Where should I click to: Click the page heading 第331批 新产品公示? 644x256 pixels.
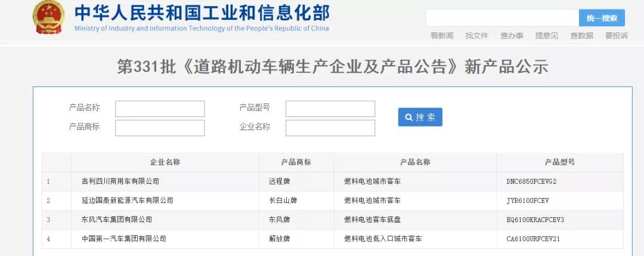pyautogui.click(x=332, y=67)
